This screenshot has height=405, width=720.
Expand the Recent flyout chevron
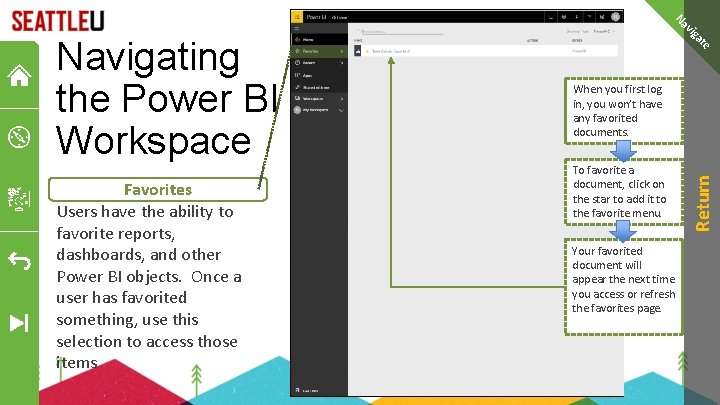point(342,63)
